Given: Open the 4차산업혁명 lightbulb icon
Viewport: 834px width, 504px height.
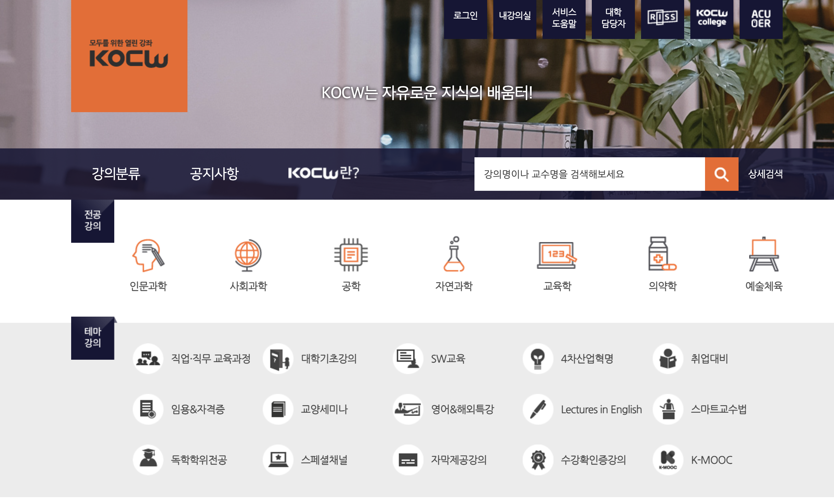Looking at the screenshot, I should [x=538, y=358].
